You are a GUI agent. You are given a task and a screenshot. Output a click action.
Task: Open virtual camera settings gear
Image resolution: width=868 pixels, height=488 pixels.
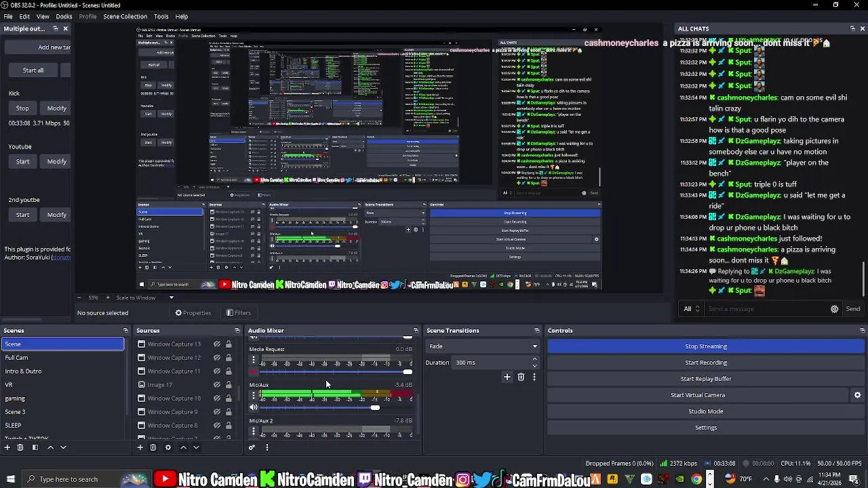click(x=857, y=395)
